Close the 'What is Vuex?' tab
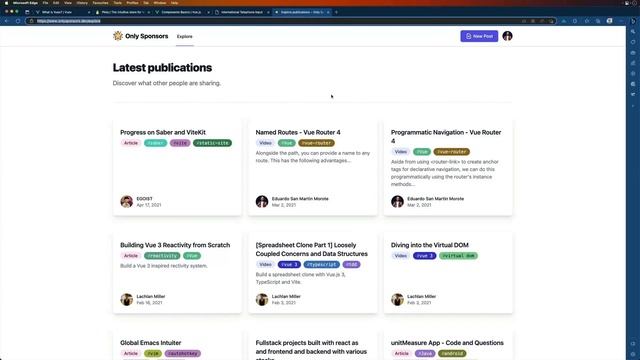 (89, 12)
